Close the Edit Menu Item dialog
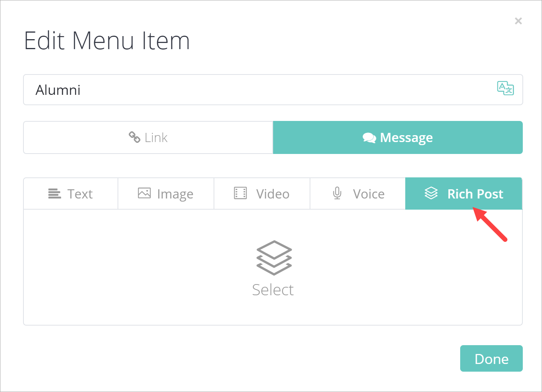Image resolution: width=542 pixels, height=392 pixels. [x=518, y=21]
